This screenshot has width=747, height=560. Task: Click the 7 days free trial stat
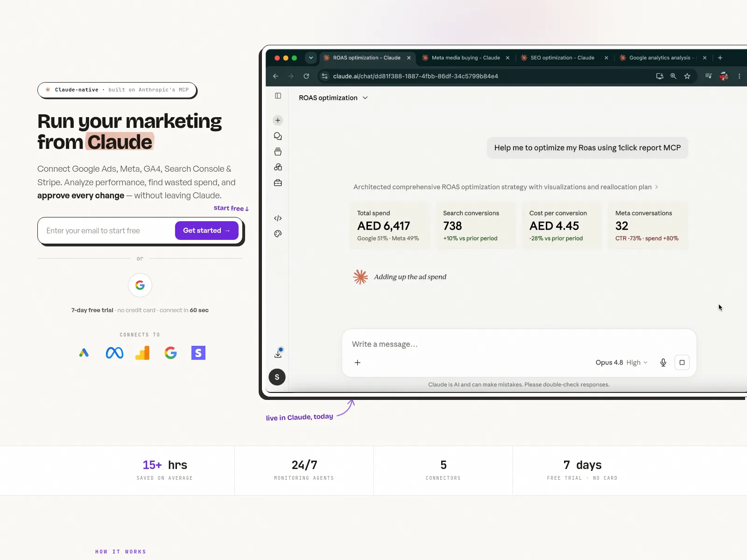tap(582, 470)
